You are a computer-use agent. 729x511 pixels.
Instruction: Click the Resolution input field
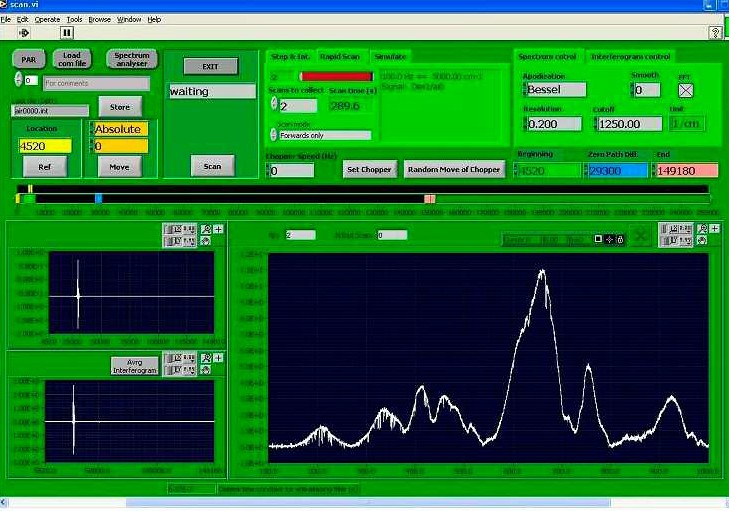tap(553, 124)
